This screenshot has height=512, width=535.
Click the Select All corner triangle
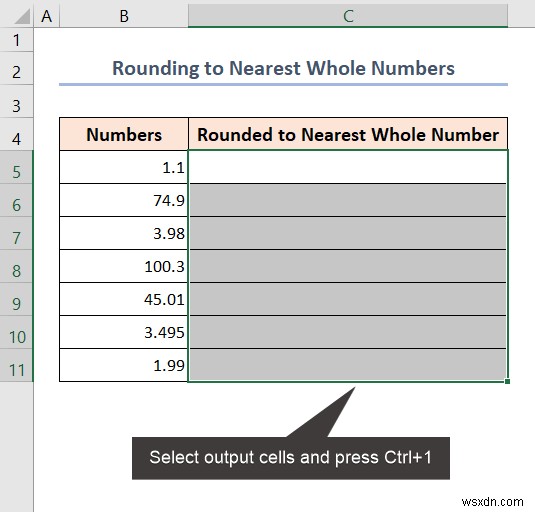(23, 16)
